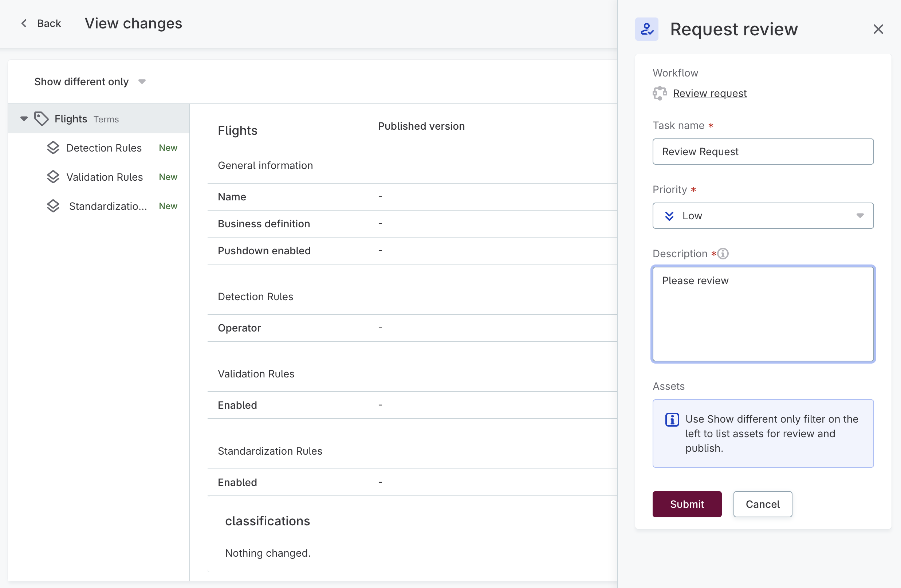Click the Request review header icon
Screen dimensions: 901x588
pos(646,29)
